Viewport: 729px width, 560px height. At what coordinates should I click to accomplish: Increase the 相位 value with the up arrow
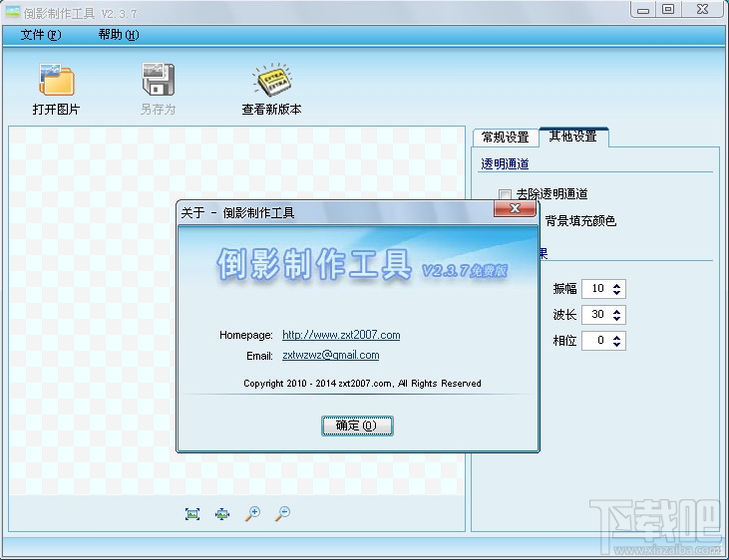(x=617, y=338)
